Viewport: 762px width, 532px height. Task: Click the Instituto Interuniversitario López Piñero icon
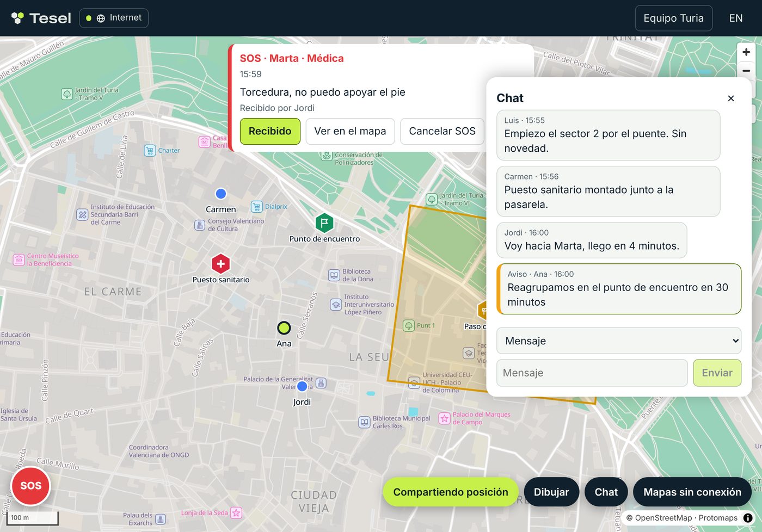[x=336, y=305]
